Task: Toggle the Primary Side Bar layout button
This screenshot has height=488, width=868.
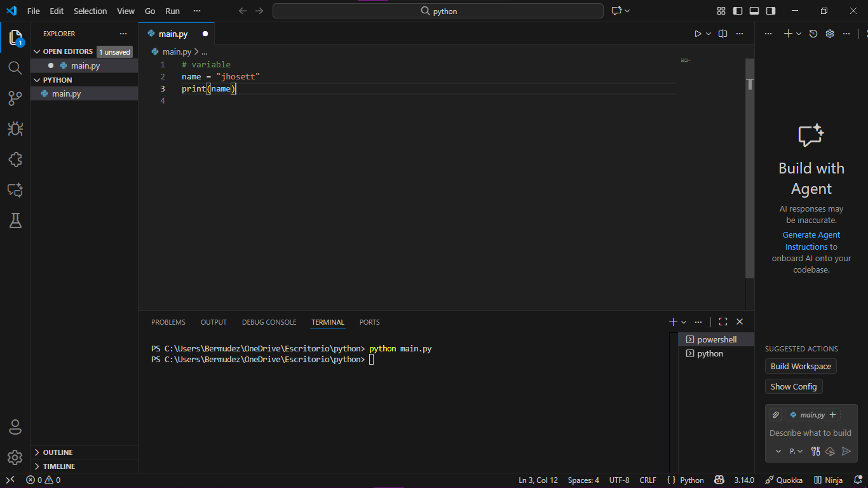Action: [x=738, y=11]
